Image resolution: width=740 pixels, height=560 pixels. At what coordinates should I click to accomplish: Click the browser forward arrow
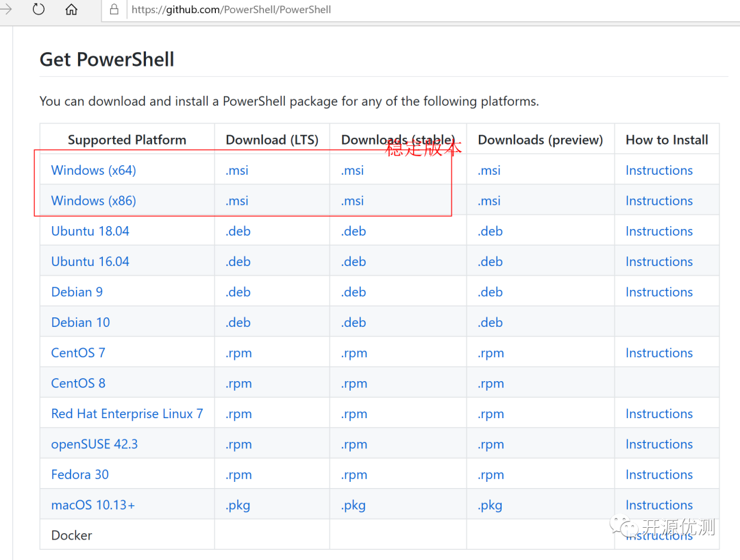pos(5,9)
